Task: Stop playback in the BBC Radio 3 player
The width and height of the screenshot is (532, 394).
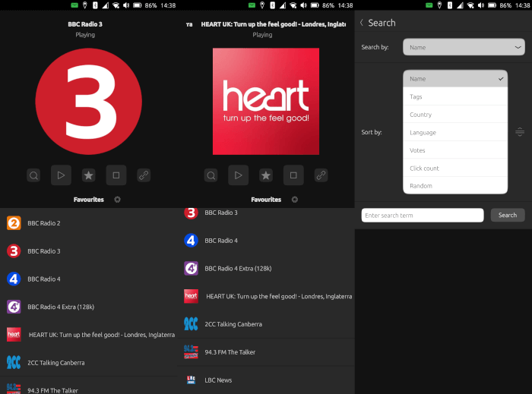Action: click(116, 175)
